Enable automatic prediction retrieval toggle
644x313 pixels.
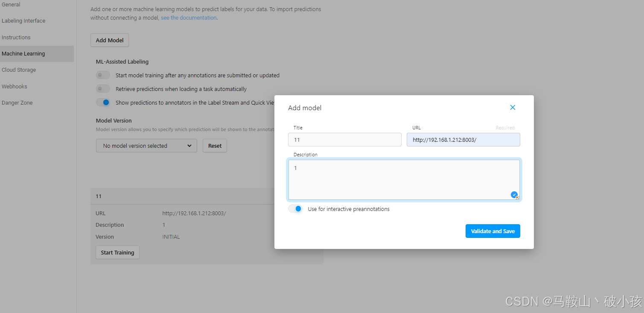(x=103, y=88)
